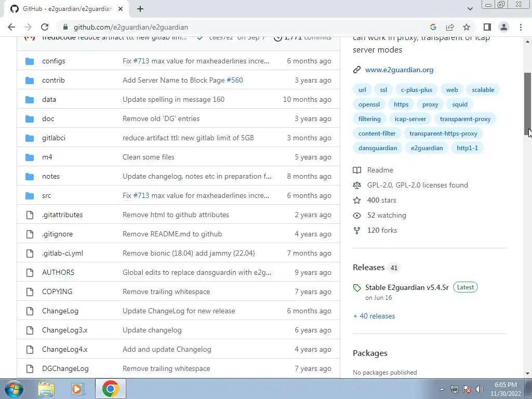532x399 pixels.
Task: Open the Windows Start button
Action: (x=14, y=389)
